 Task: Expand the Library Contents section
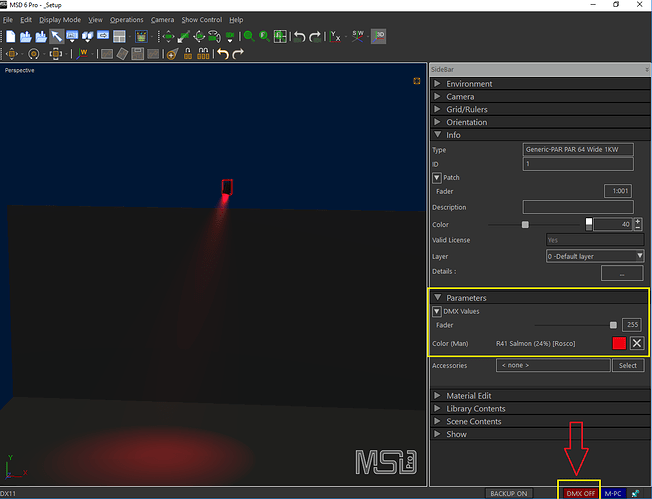point(437,408)
